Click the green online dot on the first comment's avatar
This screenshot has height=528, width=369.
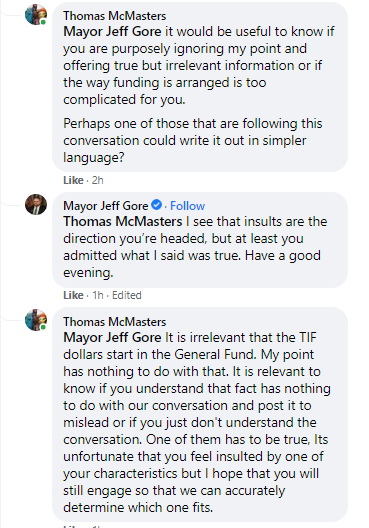click(x=43, y=22)
